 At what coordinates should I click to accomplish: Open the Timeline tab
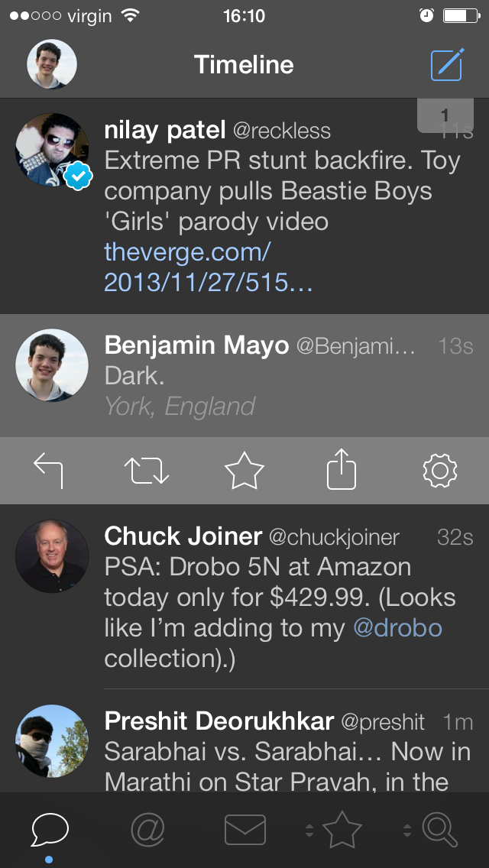(x=50, y=831)
